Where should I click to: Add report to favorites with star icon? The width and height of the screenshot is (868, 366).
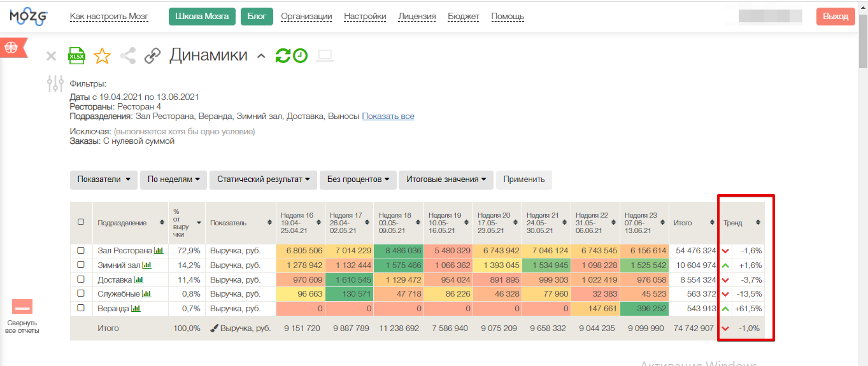tap(102, 56)
